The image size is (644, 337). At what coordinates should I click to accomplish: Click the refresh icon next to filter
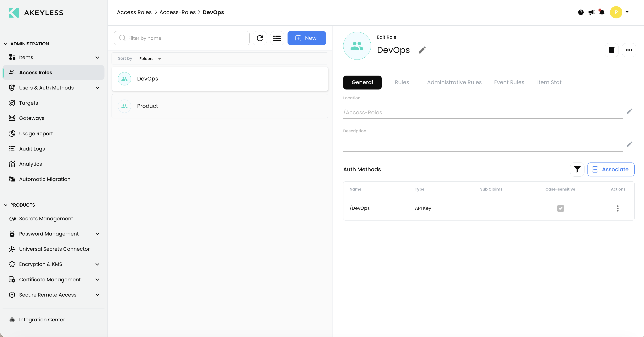[x=260, y=38]
